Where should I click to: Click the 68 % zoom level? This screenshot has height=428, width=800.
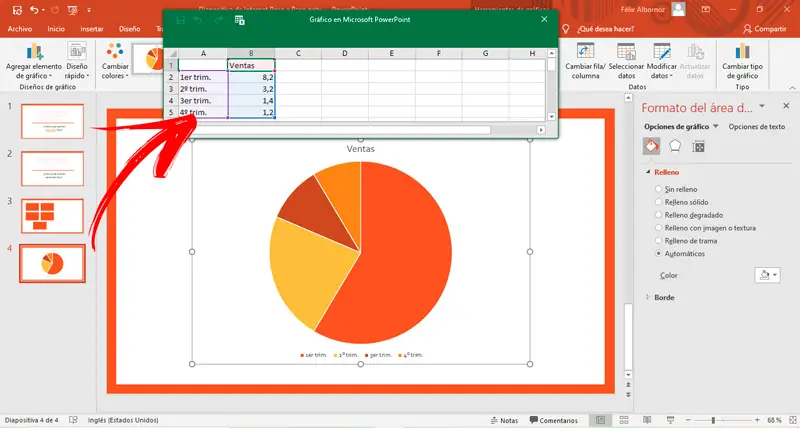point(774,420)
